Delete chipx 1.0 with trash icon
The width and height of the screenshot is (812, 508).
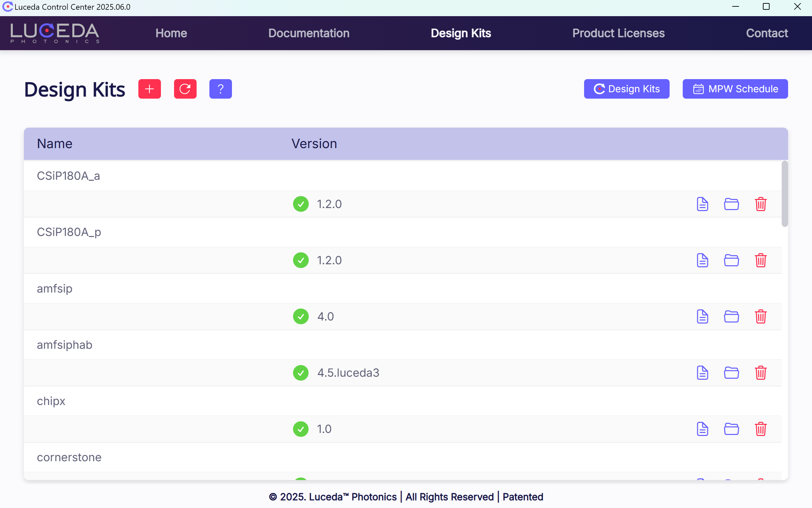760,429
